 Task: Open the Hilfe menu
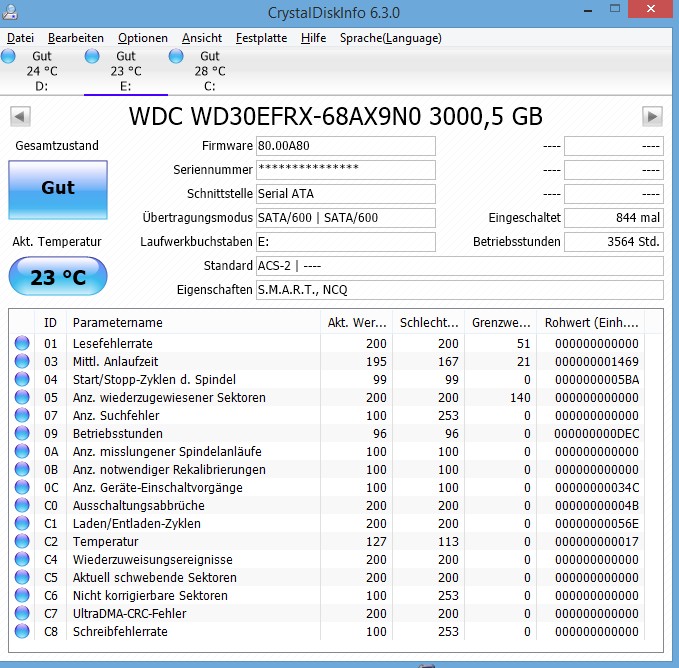tap(314, 38)
